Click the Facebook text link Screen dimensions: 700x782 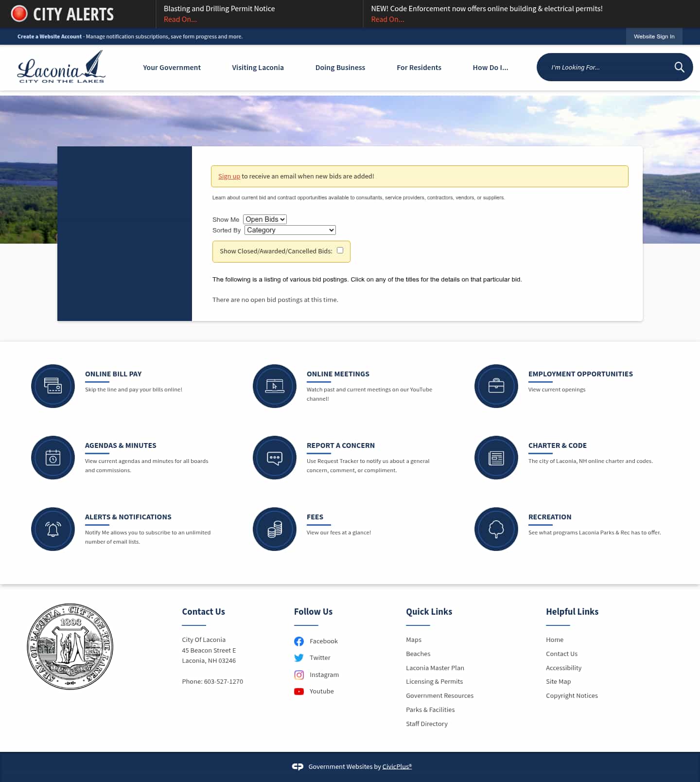(324, 641)
